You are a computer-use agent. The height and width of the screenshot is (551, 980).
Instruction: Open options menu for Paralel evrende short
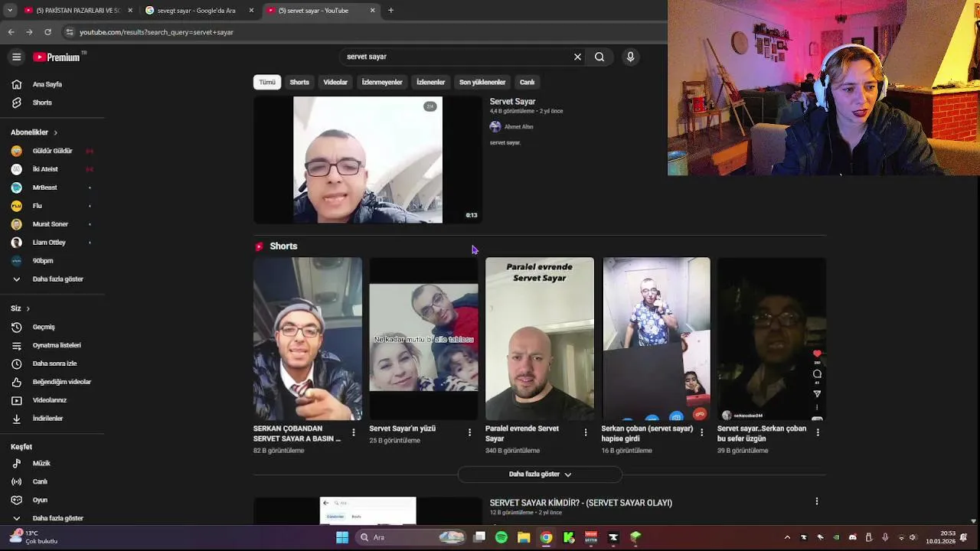point(586,432)
